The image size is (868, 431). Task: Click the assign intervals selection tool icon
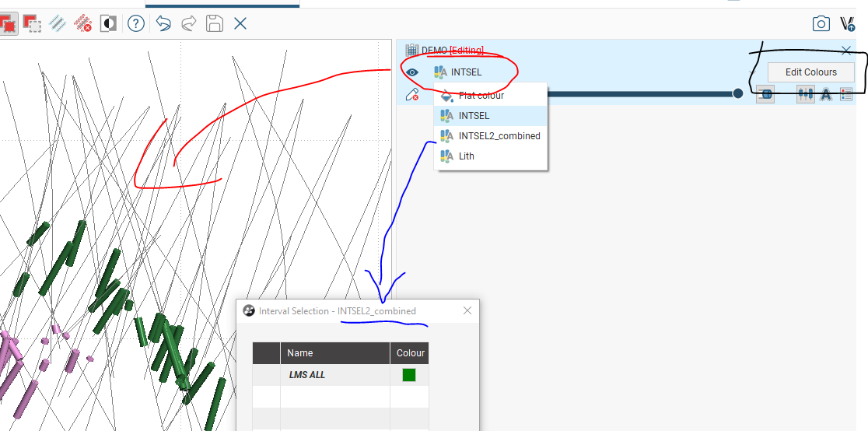[9, 23]
